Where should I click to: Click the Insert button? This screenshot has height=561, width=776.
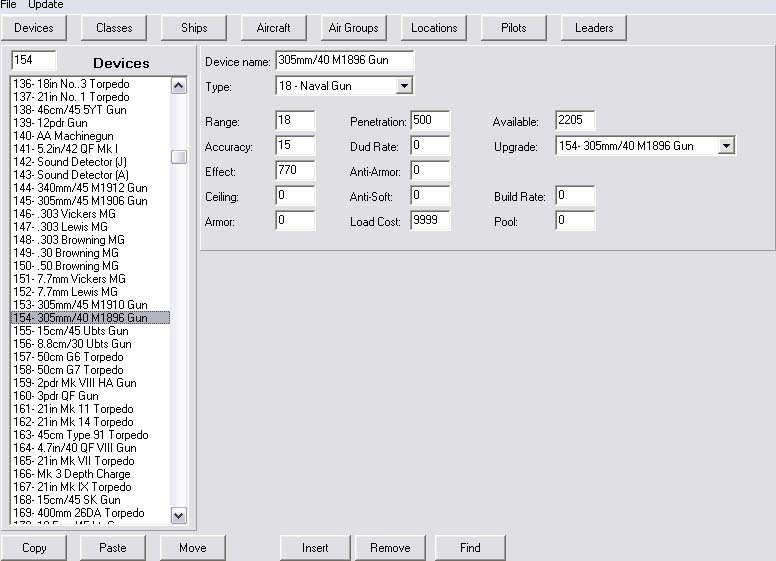[315, 548]
